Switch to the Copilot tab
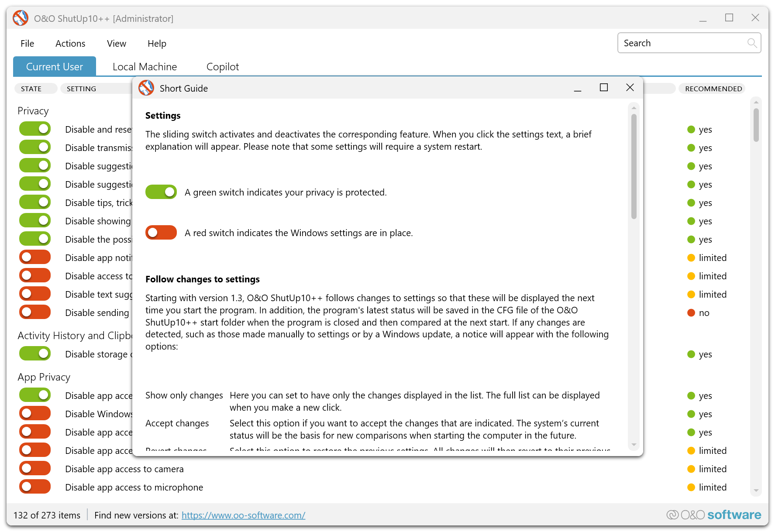Screen dimensions: 775x532 223,67
